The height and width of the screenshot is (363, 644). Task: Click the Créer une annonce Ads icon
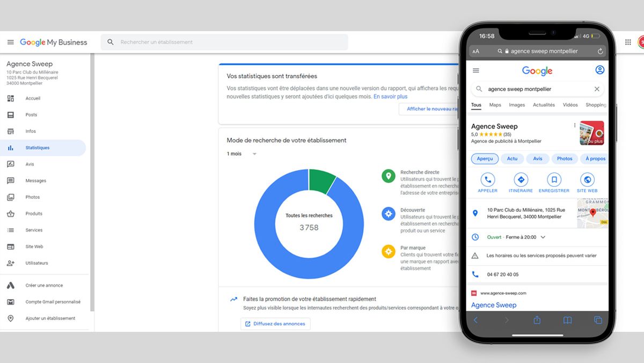pyautogui.click(x=11, y=286)
